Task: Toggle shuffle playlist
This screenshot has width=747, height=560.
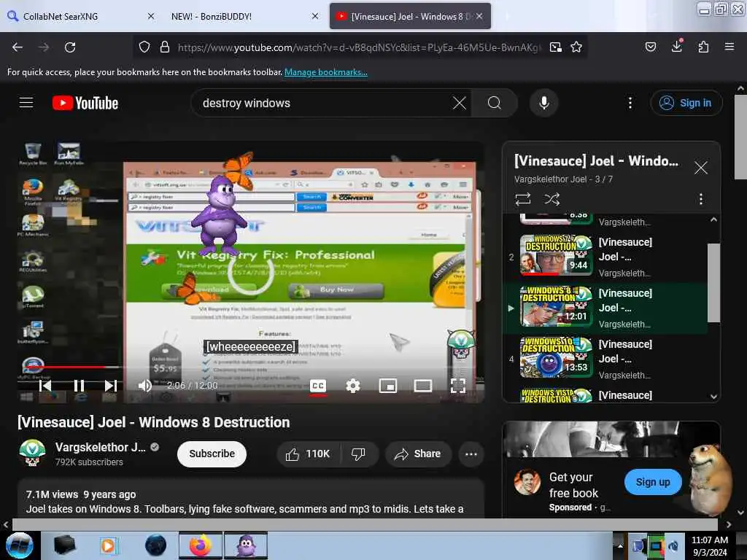Action: pyautogui.click(x=551, y=198)
